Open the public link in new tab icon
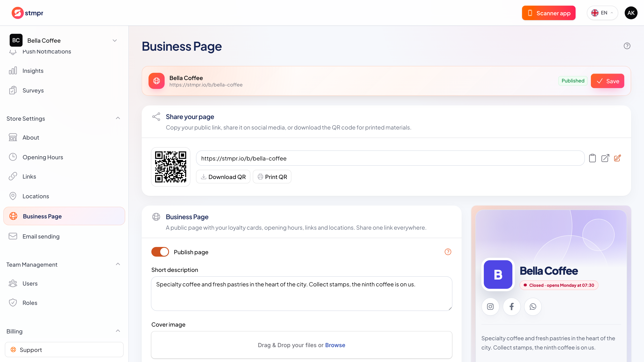The width and height of the screenshot is (644, 362). (x=605, y=158)
